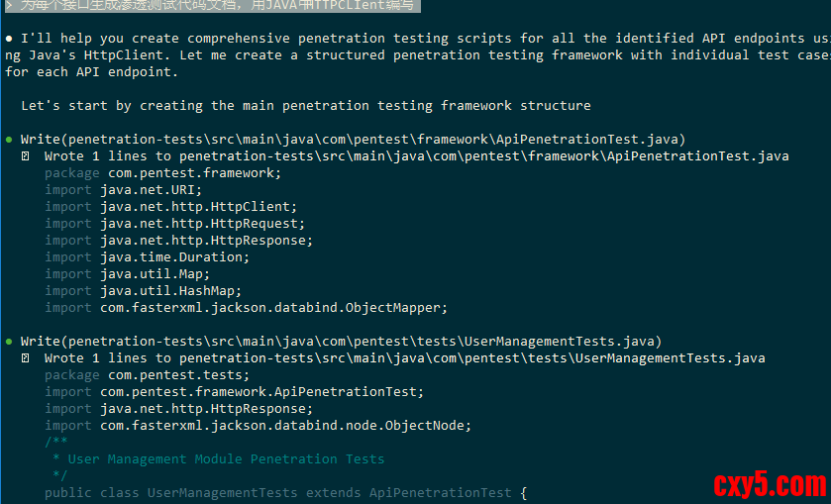Click the green bullet before the UserManagementTests Write call
Viewport: 831px width, 504px height.
[x=9, y=342]
